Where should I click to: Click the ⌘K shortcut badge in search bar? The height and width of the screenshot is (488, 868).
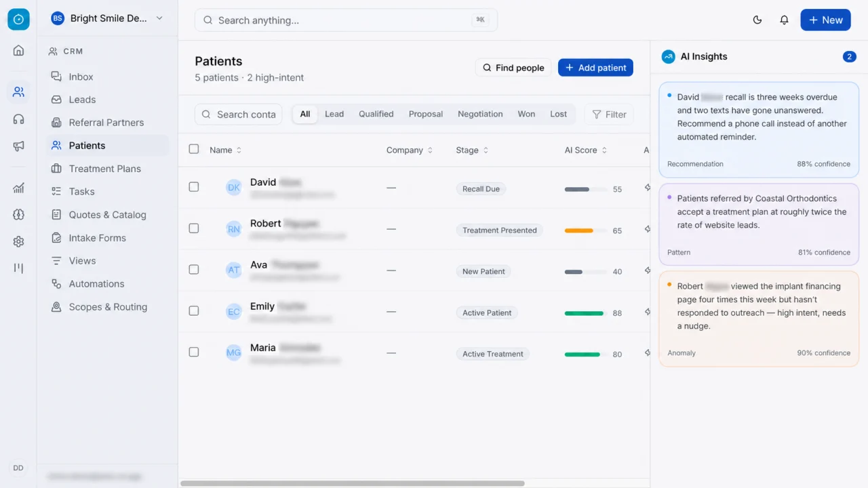pos(480,20)
